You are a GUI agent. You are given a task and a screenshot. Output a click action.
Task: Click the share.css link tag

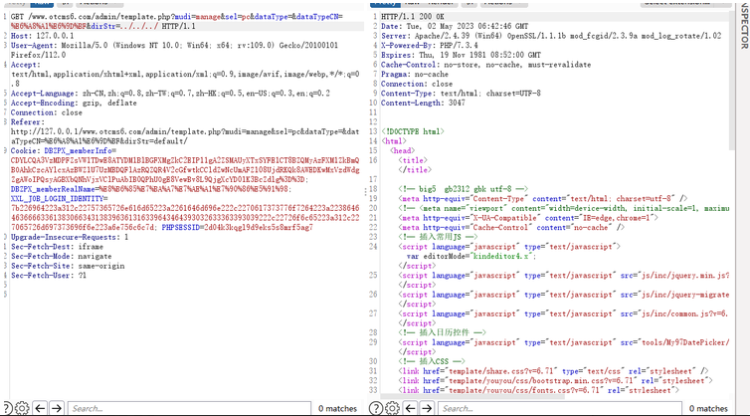click(553, 371)
